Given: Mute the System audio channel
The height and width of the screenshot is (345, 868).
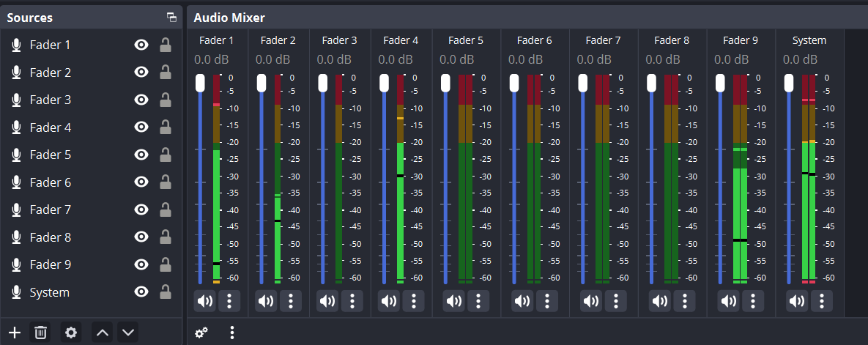Looking at the screenshot, I should [798, 301].
